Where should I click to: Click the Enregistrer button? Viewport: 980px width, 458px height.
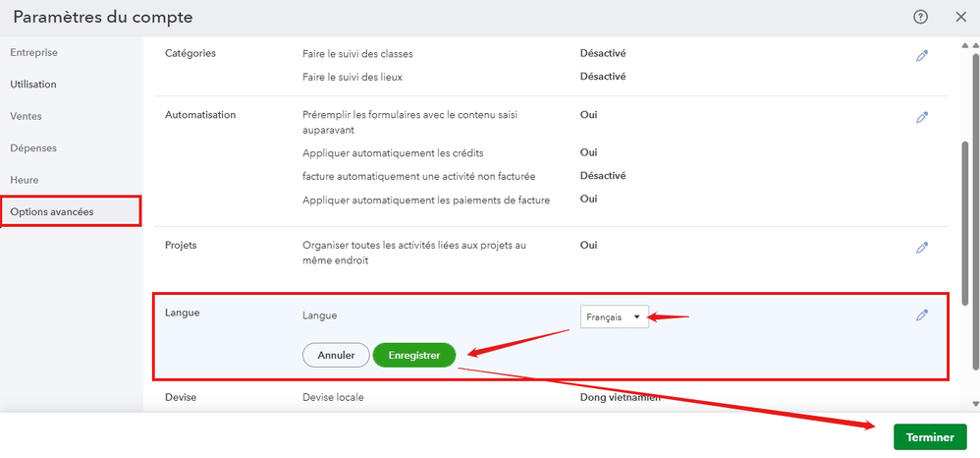coord(414,355)
